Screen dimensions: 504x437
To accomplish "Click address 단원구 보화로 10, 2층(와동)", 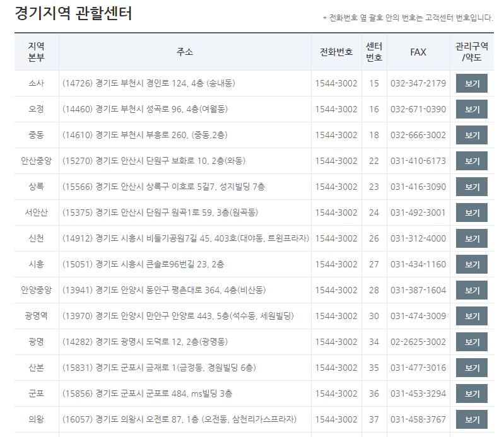I will [196, 161].
